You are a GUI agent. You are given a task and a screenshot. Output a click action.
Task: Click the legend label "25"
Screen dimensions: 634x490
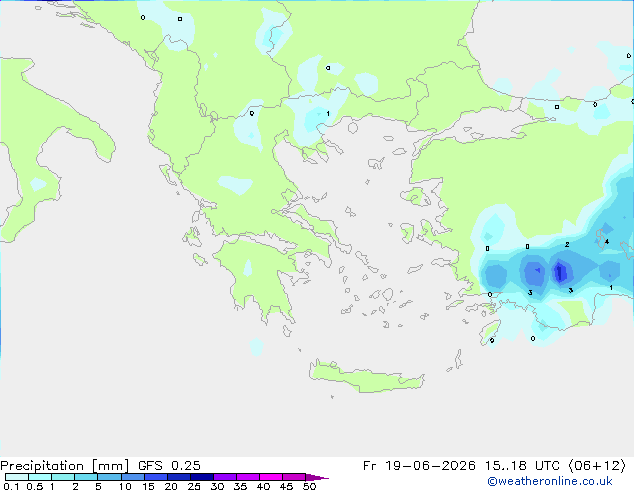click(x=194, y=486)
